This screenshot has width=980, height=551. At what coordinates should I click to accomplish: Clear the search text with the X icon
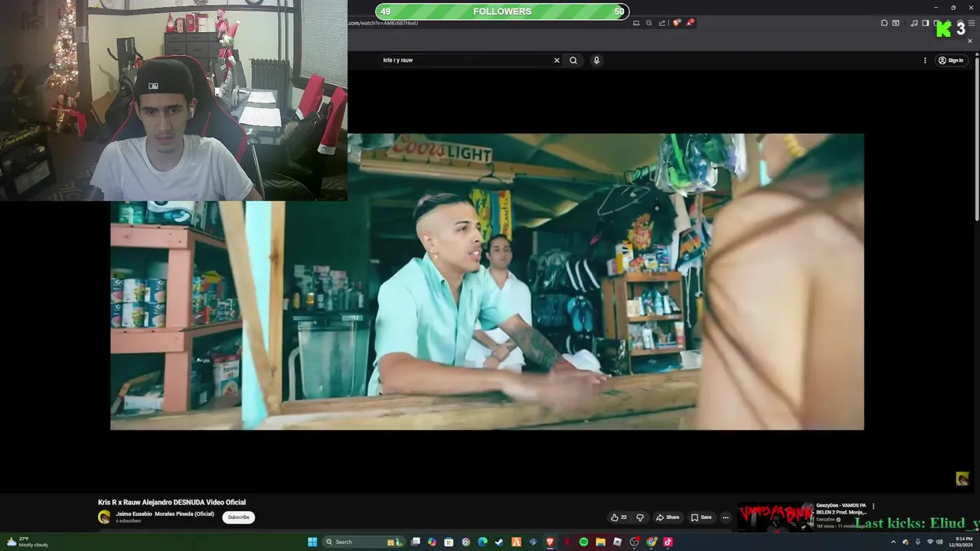click(557, 60)
